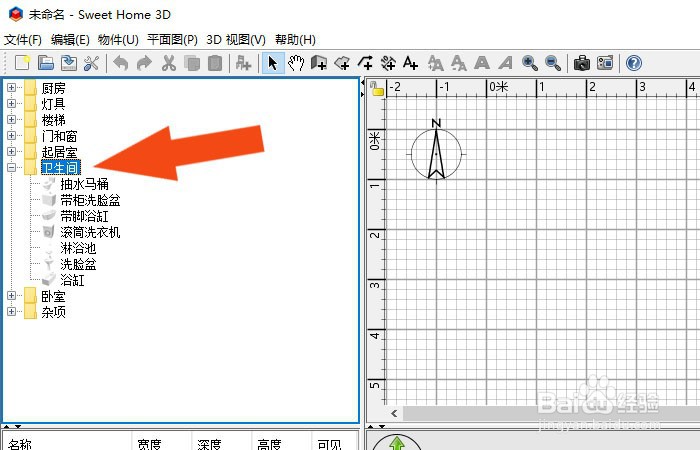Click 3D view green navigation arrow
Viewport: 700px width, 450px height.
pos(396,443)
